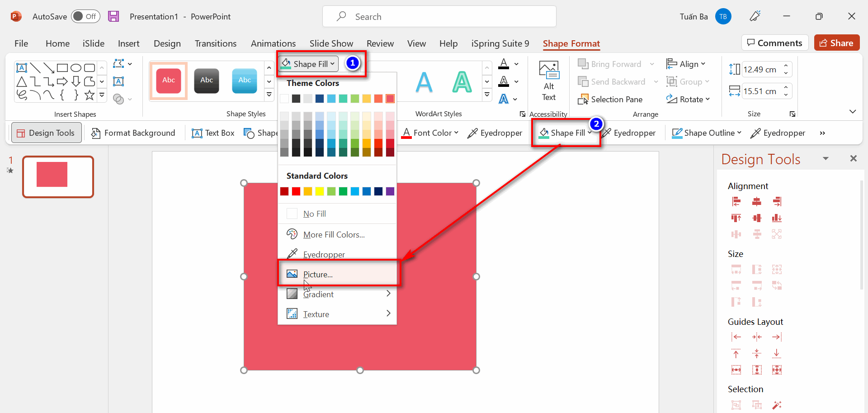The image size is (868, 413).
Task: Open the Texture submenu
Action: [337, 314]
